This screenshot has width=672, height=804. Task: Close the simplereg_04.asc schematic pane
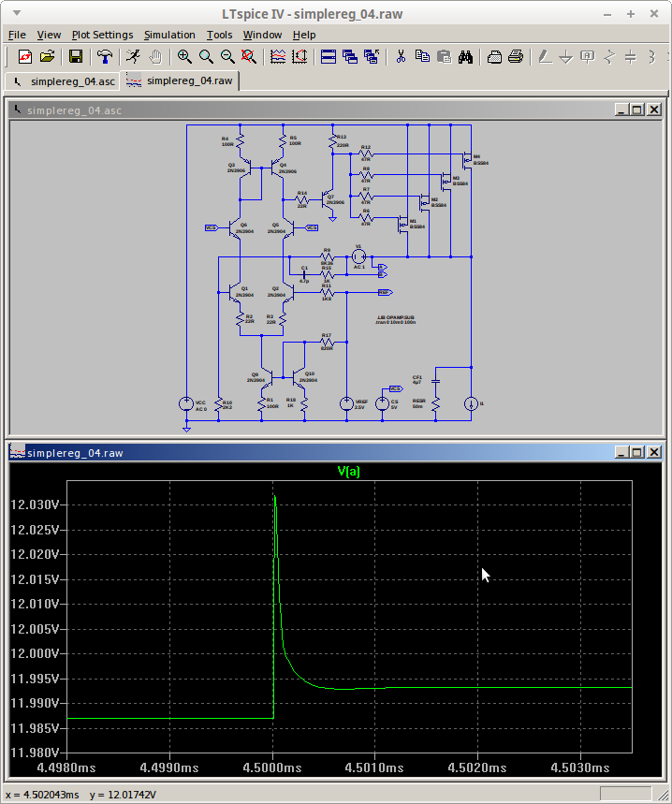pos(654,110)
